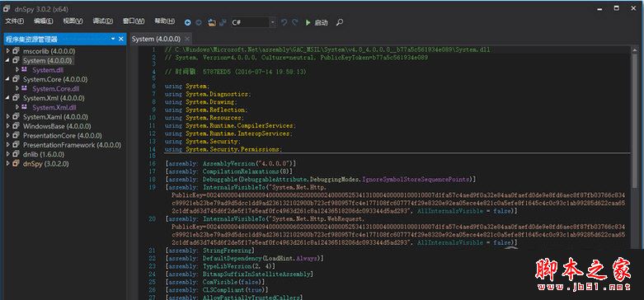The height and width of the screenshot is (300, 644).
Task: Click the System.Xml assembly icon
Action: [x=16, y=98]
